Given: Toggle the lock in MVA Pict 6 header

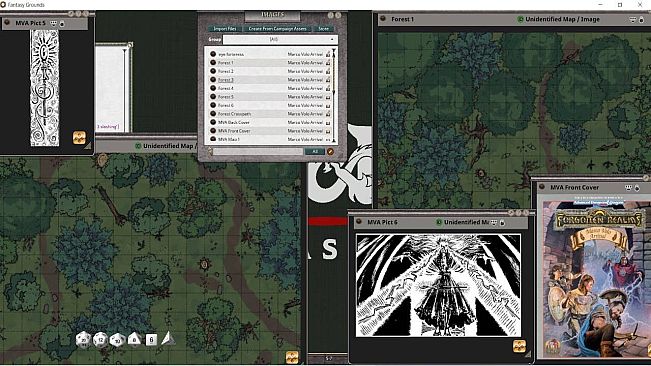Looking at the screenshot, I should [502, 222].
